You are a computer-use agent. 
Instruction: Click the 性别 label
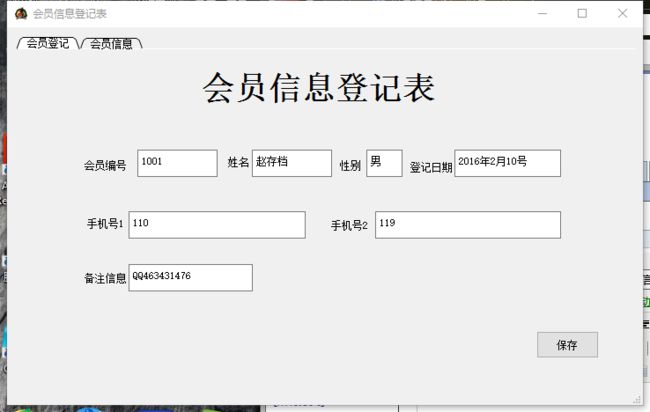[350, 166]
